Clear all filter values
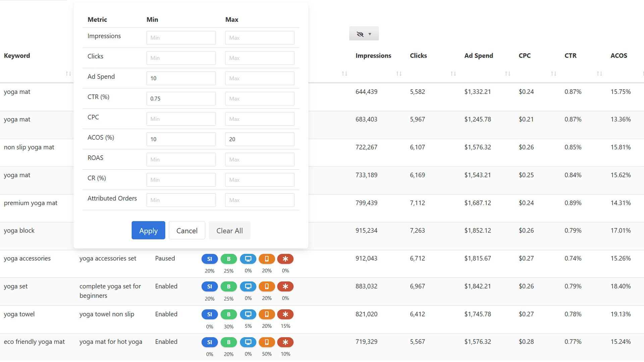This screenshot has width=644, height=362. (x=229, y=230)
